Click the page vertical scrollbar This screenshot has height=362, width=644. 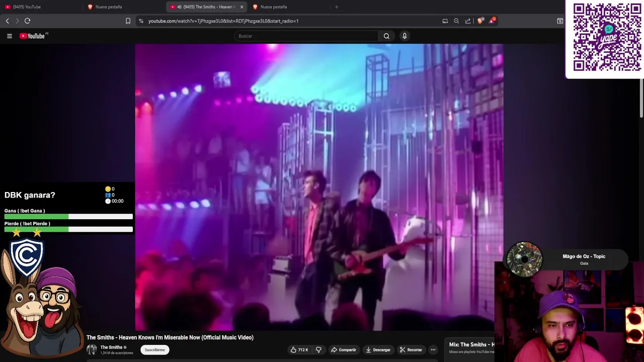(x=641, y=98)
